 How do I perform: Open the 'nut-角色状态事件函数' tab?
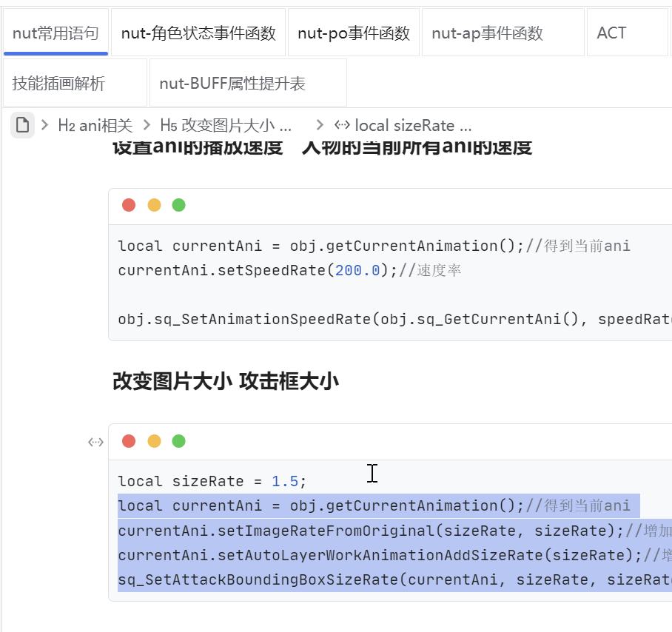point(198,32)
